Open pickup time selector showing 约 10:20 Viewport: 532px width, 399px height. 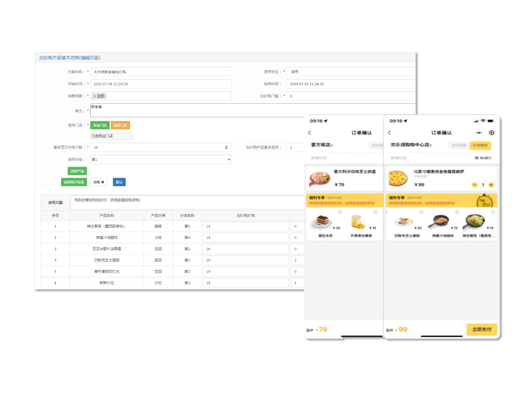coord(483,158)
